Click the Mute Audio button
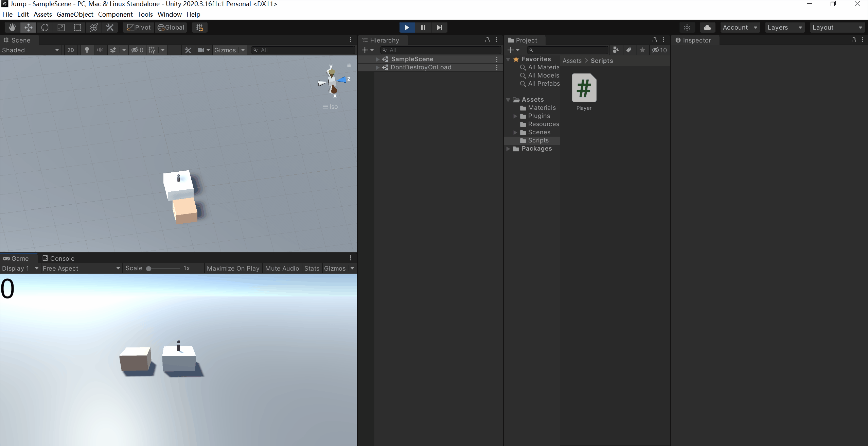 [282, 268]
